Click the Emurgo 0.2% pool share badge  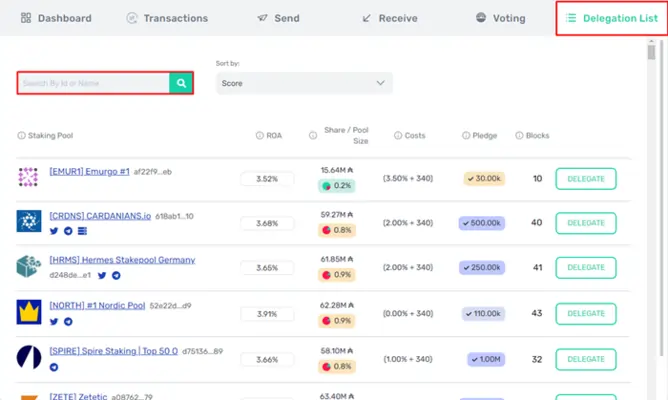(x=337, y=186)
